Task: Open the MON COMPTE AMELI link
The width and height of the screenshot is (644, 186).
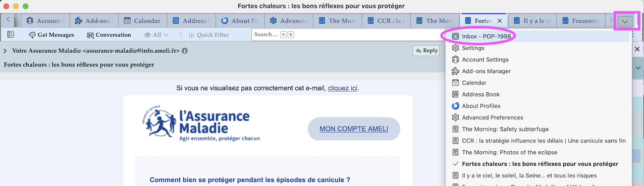Action: pos(354,129)
